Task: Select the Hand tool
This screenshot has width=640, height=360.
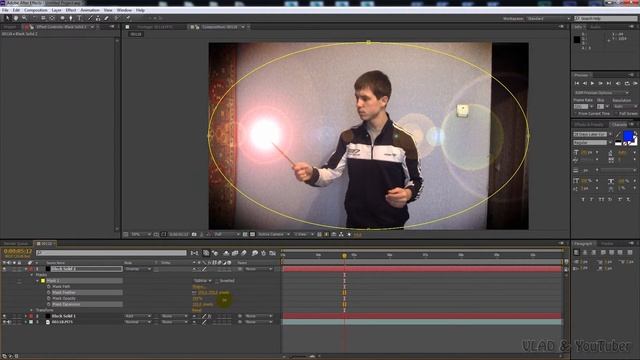Action: [x=16, y=18]
